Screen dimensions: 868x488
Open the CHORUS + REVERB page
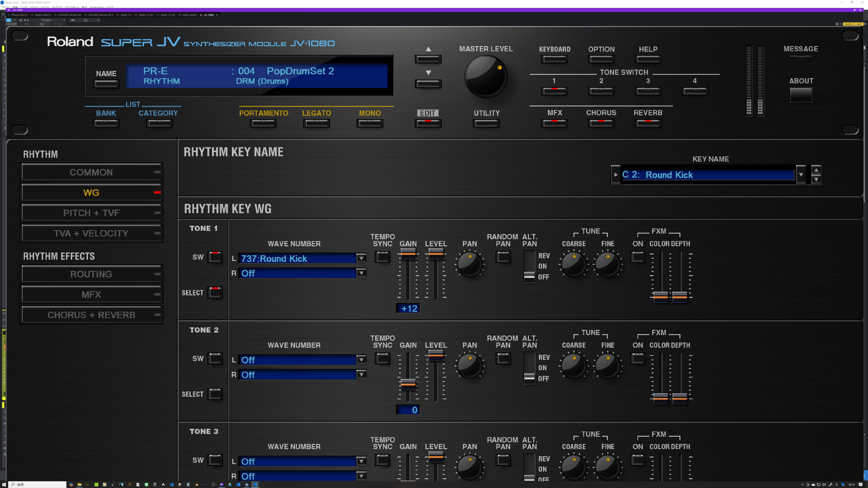pos(91,315)
